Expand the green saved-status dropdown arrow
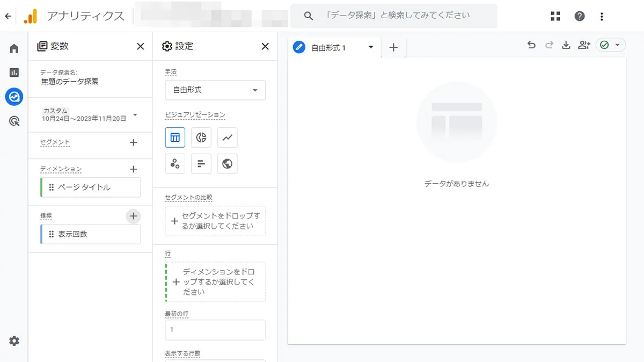The height and width of the screenshot is (362, 644). [x=618, y=45]
